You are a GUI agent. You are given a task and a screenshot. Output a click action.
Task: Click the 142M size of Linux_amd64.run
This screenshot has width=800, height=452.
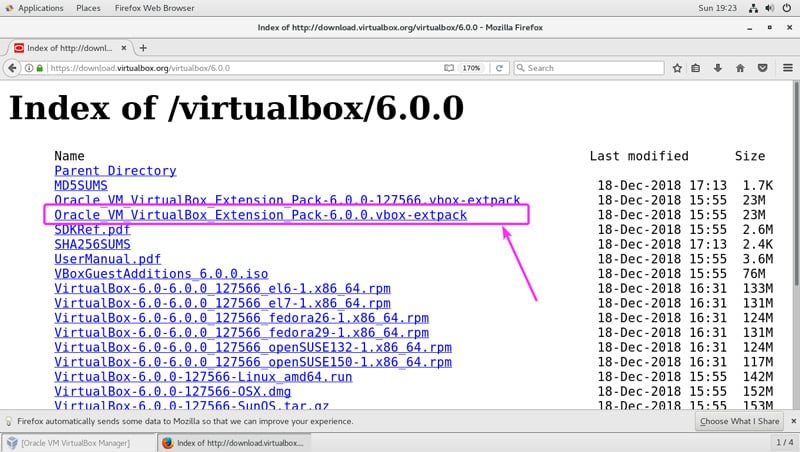pyautogui.click(x=758, y=378)
